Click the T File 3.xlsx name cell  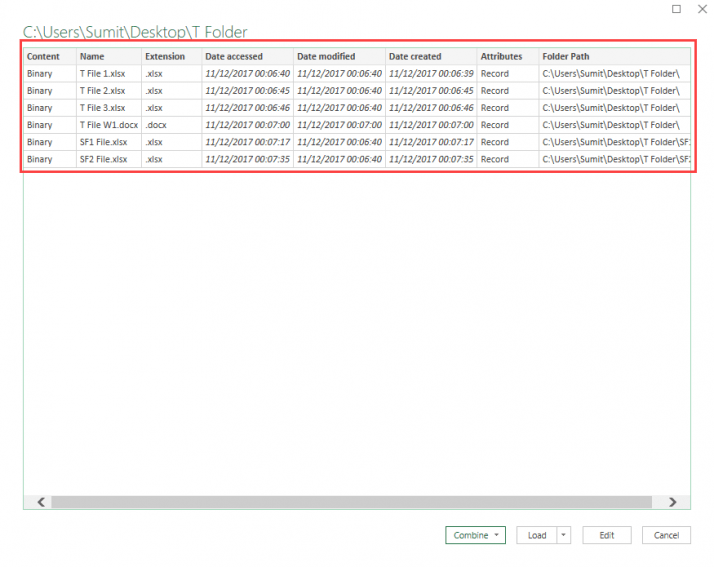tap(109, 108)
